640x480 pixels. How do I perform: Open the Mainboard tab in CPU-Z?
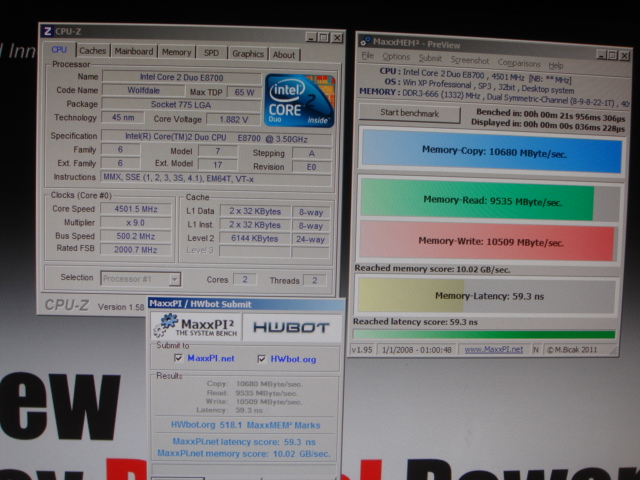click(134, 51)
